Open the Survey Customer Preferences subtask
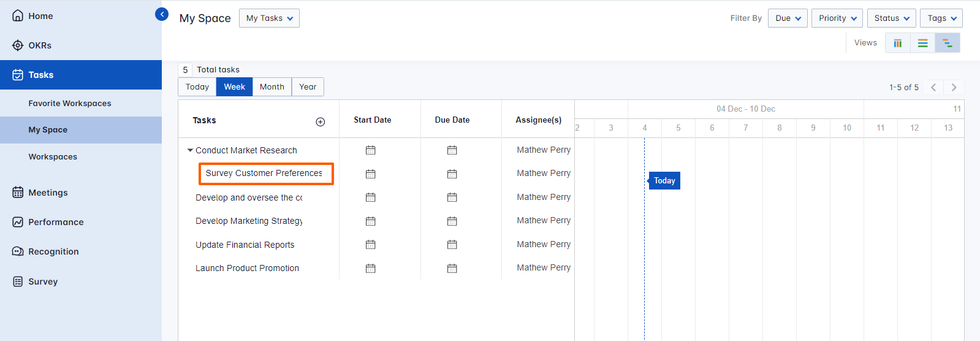 tap(264, 174)
